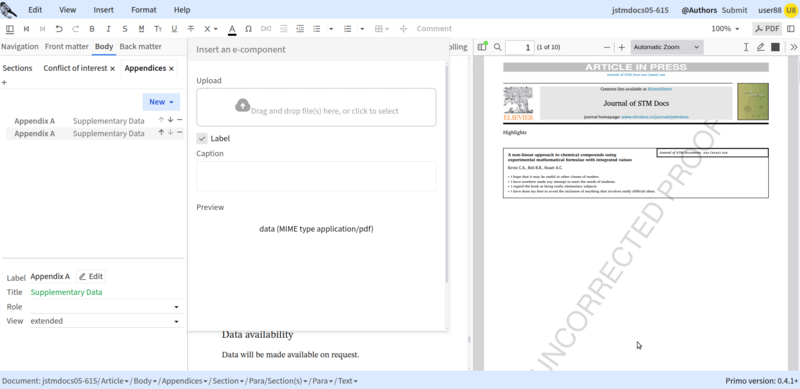Apply underline formatting with U icon
The image size is (800, 389).
(x=174, y=29)
